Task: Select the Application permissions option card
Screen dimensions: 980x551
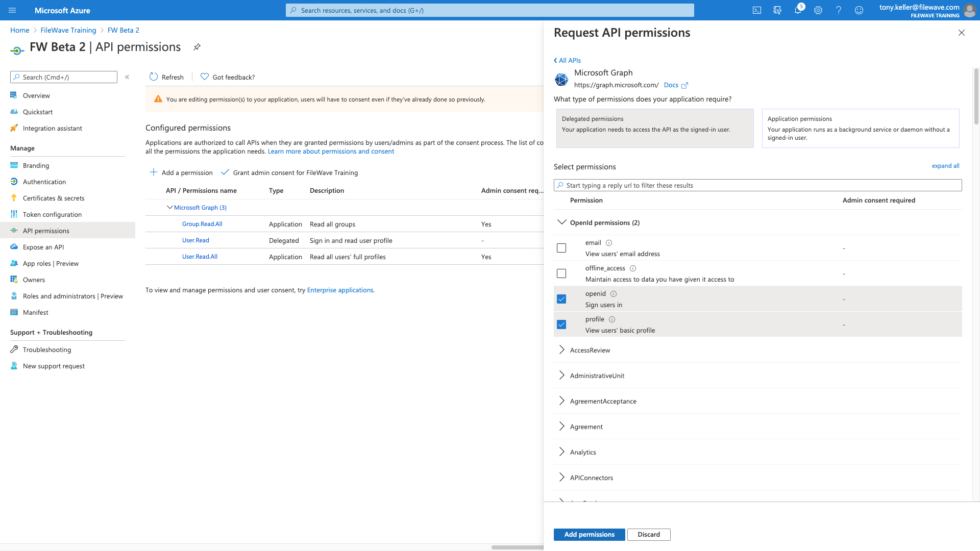Action: pos(861,128)
